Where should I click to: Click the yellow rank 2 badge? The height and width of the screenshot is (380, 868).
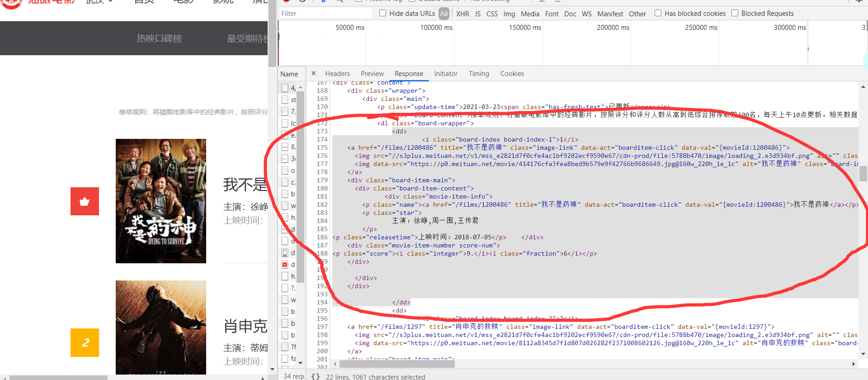85,342
